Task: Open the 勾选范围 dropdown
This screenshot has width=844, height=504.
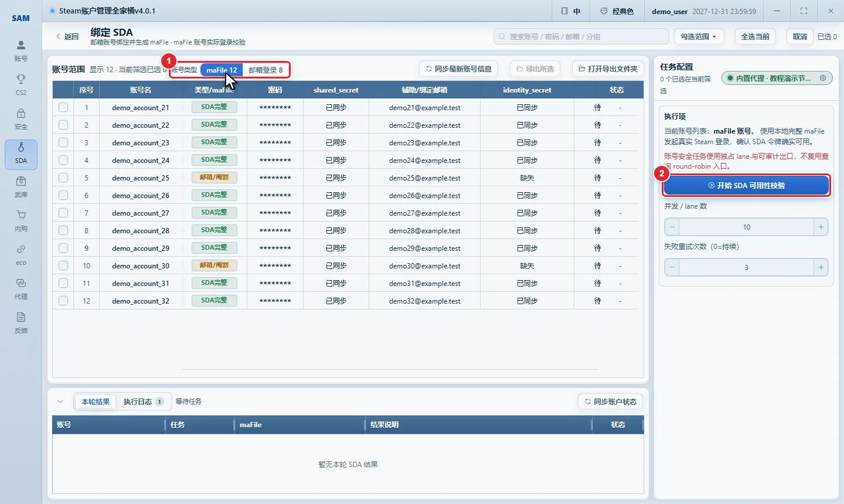Action: [x=699, y=36]
